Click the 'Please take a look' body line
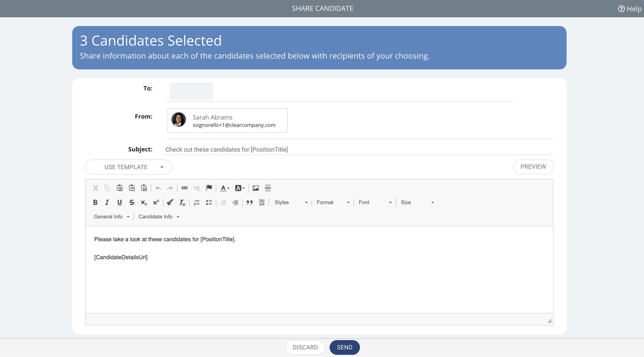Viewport: 644px width, 357px height. point(165,239)
